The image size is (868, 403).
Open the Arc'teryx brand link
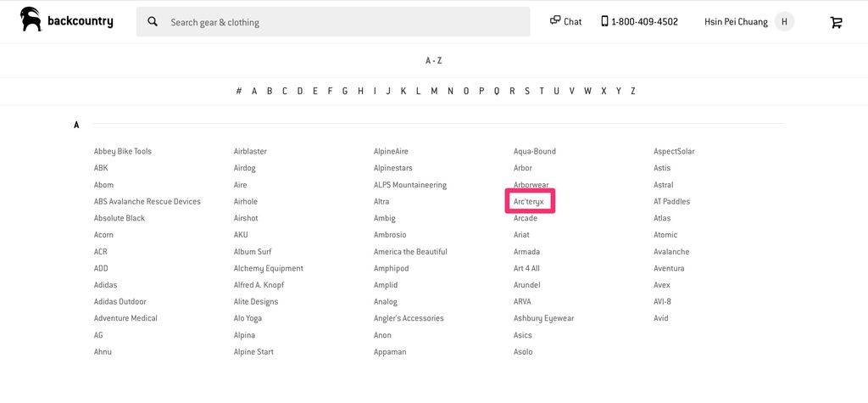coord(529,202)
